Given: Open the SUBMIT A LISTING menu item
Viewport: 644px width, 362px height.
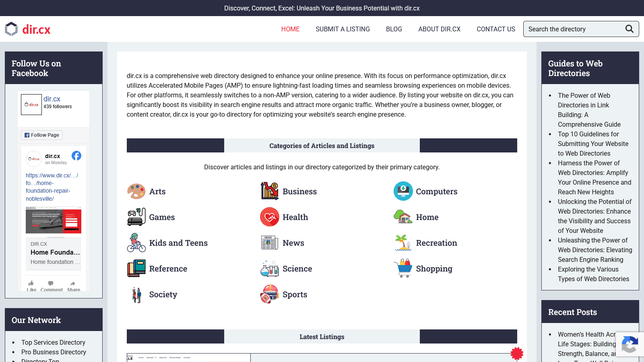Looking at the screenshot, I should tap(343, 29).
